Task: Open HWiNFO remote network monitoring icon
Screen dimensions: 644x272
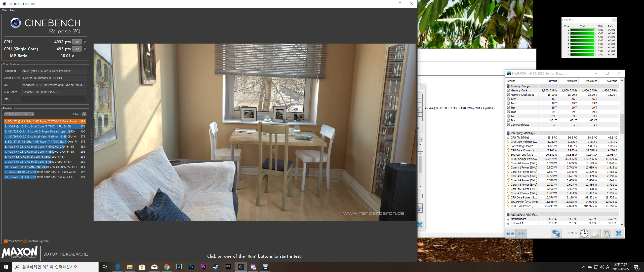Action: coord(556,233)
